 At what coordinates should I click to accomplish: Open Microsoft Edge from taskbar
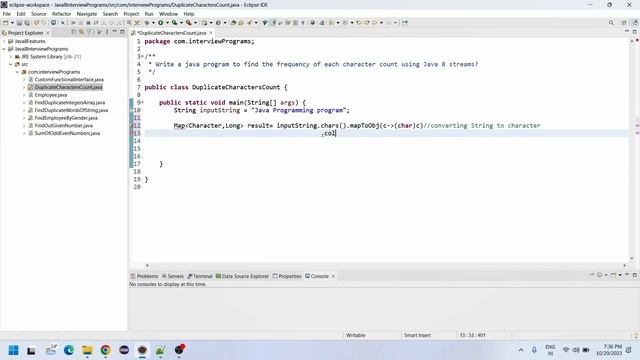tap(69, 350)
